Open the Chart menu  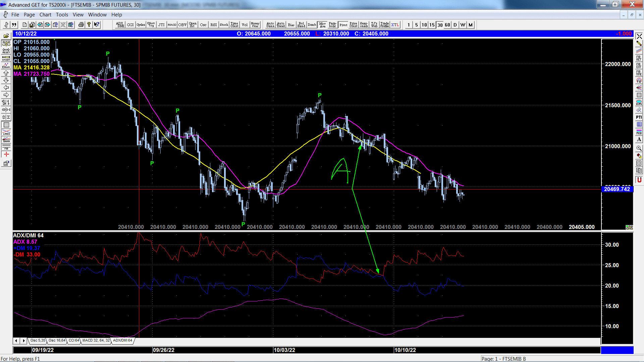(x=45, y=15)
